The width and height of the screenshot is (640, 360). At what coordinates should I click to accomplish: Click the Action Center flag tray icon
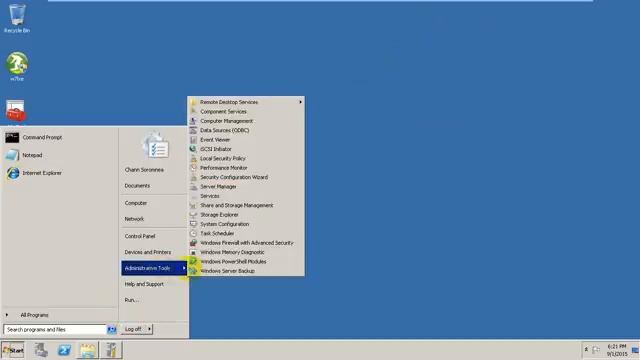point(596,350)
